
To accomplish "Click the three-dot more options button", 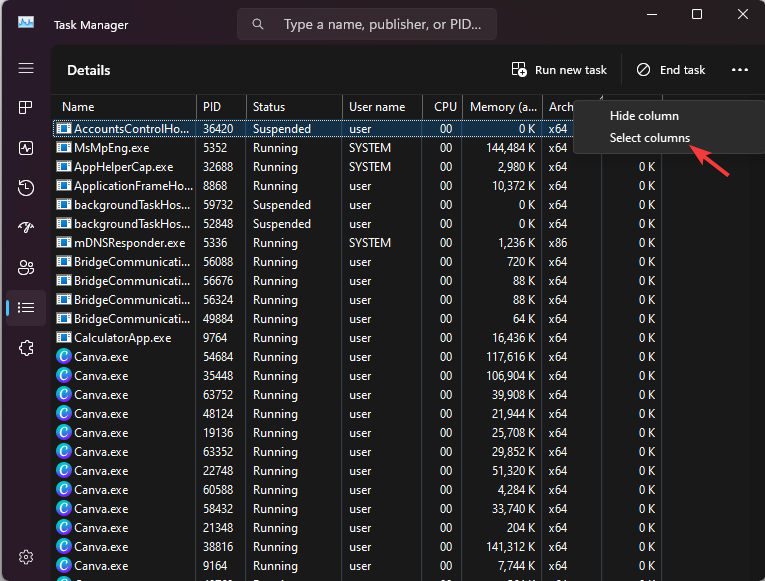I will (740, 70).
